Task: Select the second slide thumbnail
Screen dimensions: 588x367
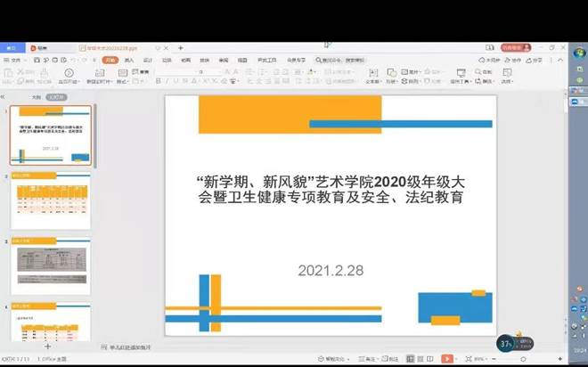Action: click(x=51, y=200)
